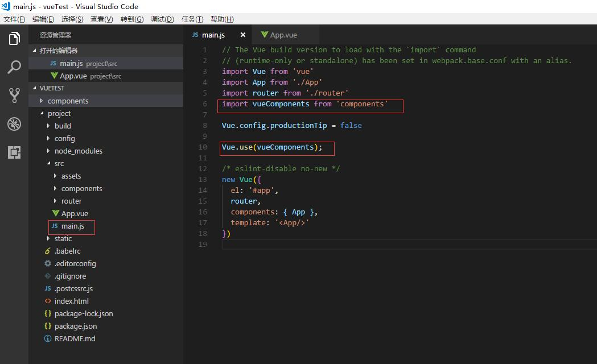Click the JS icon beside .postcssrc.js
The image size is (597, 364).
coord(48,288)
